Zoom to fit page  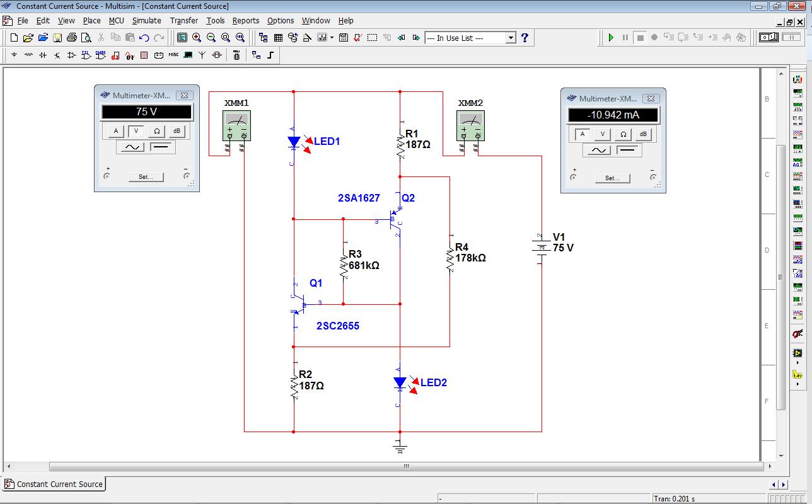[240, 38]
